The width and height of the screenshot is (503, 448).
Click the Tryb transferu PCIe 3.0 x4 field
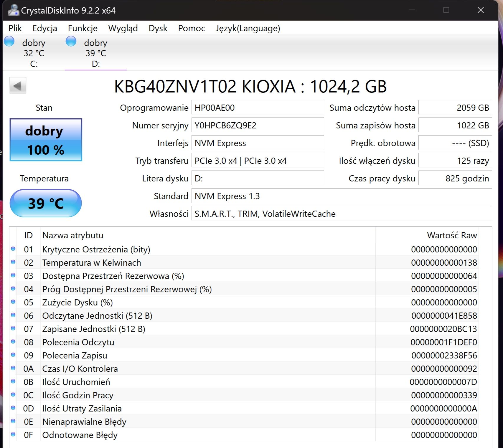(x=258, y=161)
